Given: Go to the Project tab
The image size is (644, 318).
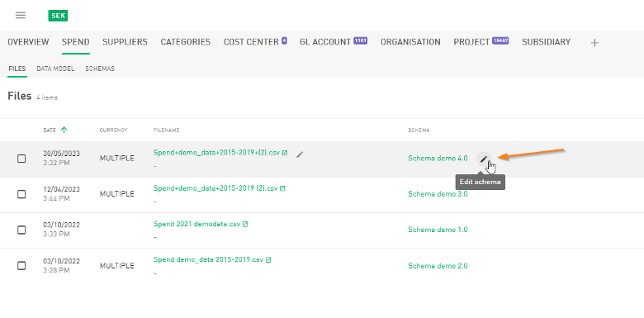Looking at the screenshot, I should click(x=471, y=42).
